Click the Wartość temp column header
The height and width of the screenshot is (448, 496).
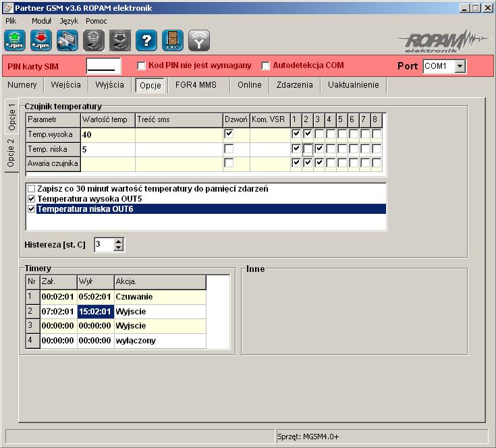pos(108,120)
